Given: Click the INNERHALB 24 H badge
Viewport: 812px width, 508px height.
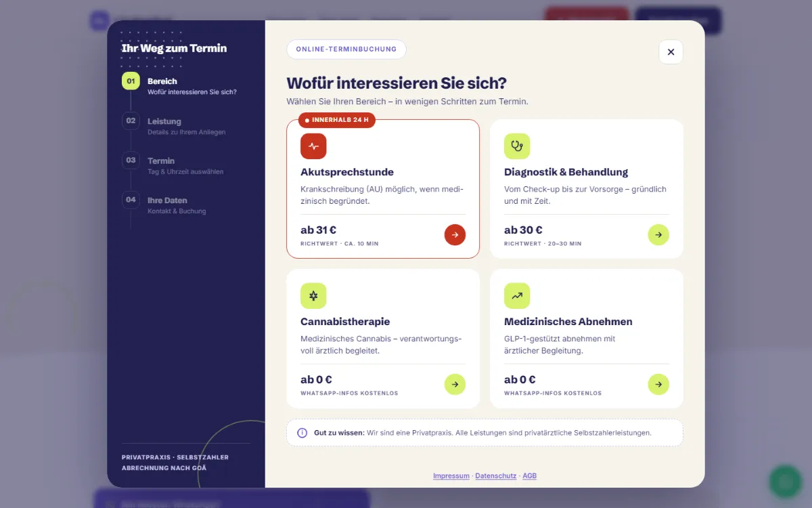Looking at the screenshot, I should pos(337,120).
